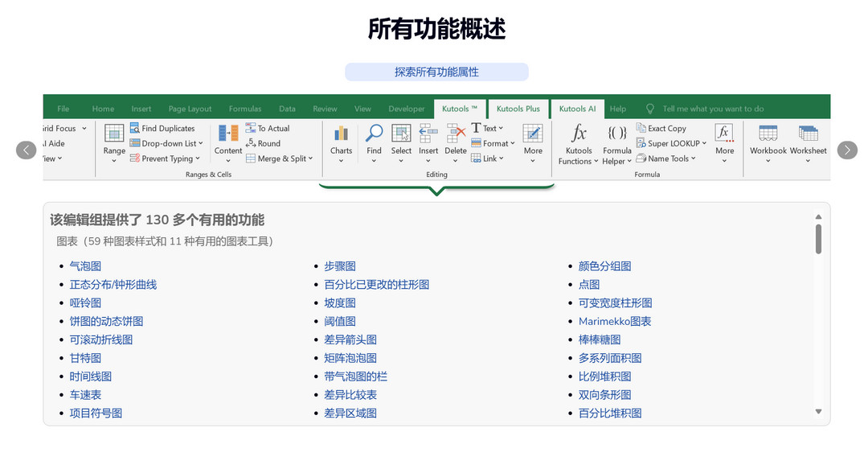Go to previous slide with left arrow
868x469 pixels.
click(x=26, y=150)
